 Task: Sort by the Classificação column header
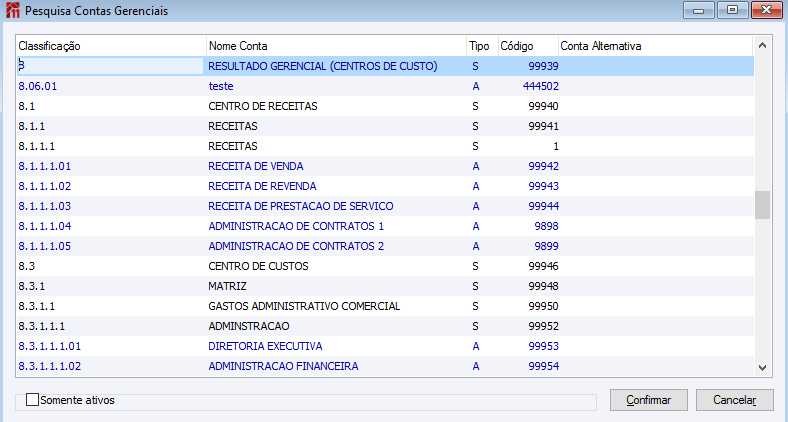coord(111,46)
